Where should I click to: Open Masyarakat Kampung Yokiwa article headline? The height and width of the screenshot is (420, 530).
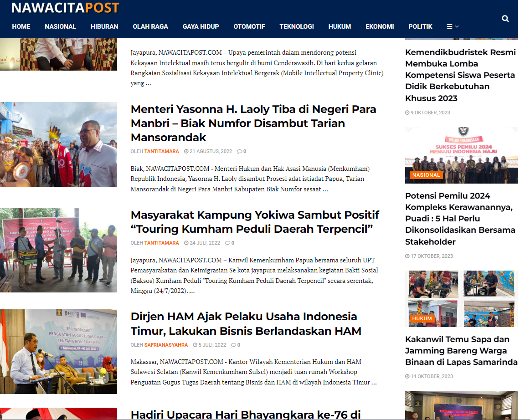(255, 221)
